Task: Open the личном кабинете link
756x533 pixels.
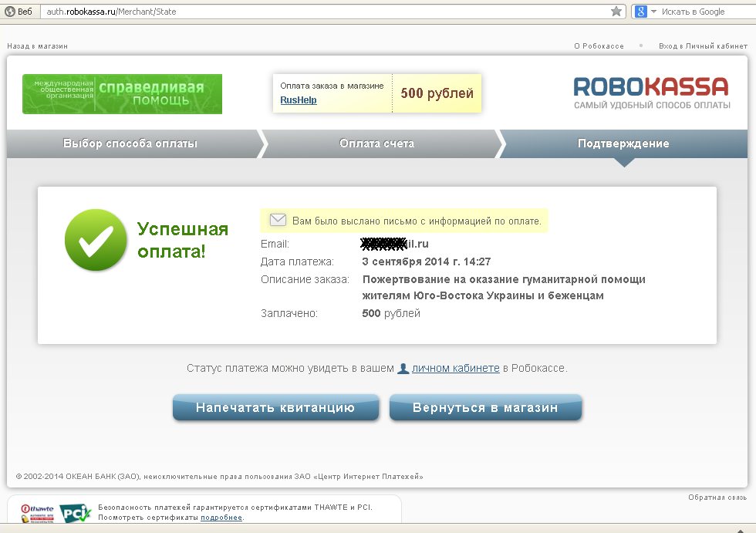Action: pos(456,368)
